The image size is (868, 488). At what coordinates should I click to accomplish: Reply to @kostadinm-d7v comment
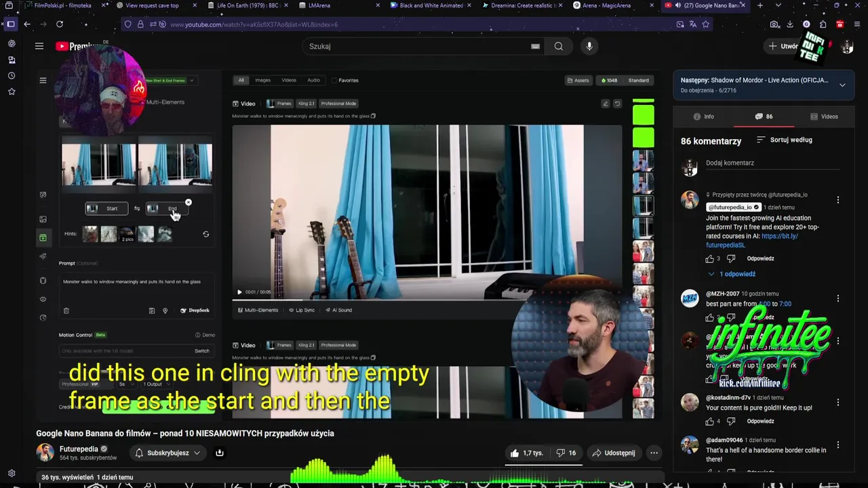pyautogui.click(x=760, y=421)
